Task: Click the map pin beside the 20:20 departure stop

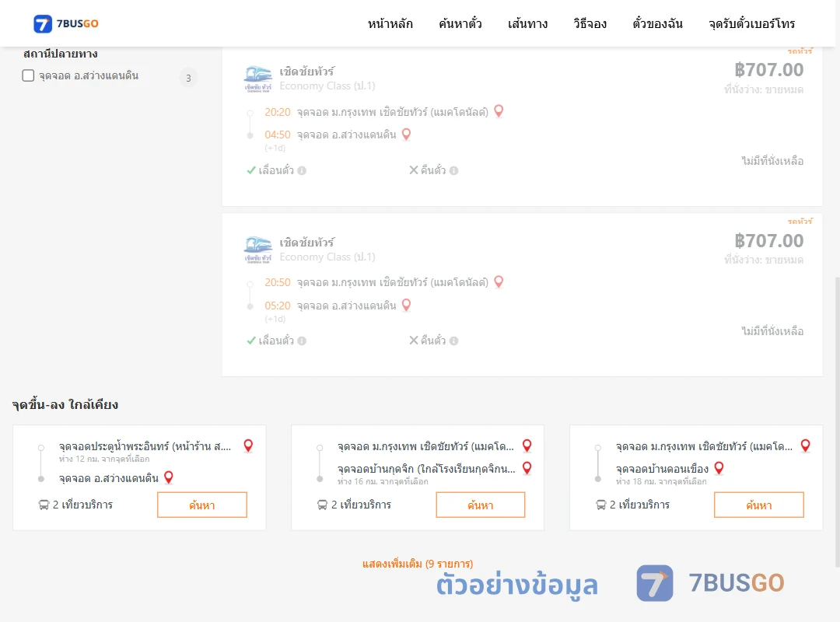Action: click(499, 111)
